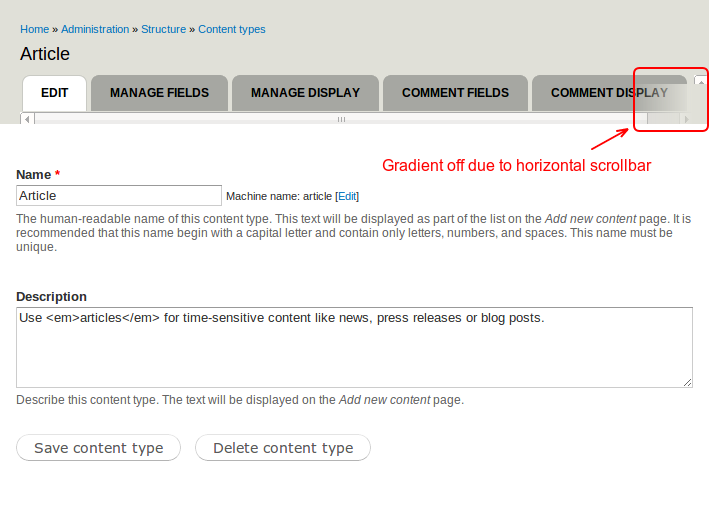Click the Article page heading
This screenshot has height=528, width=709.
pos(45,54)
